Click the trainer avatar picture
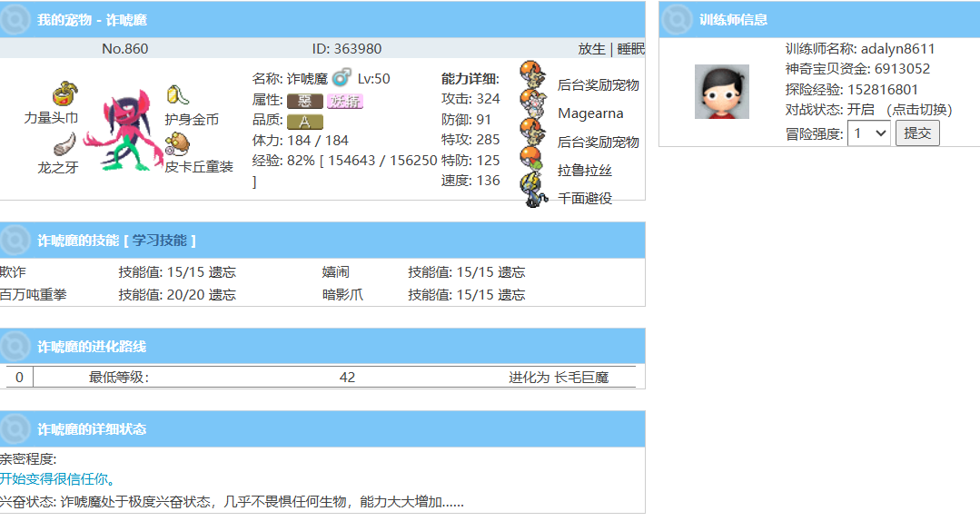The height and width of the screenshot is (531, 980). (x=721, y=92)
